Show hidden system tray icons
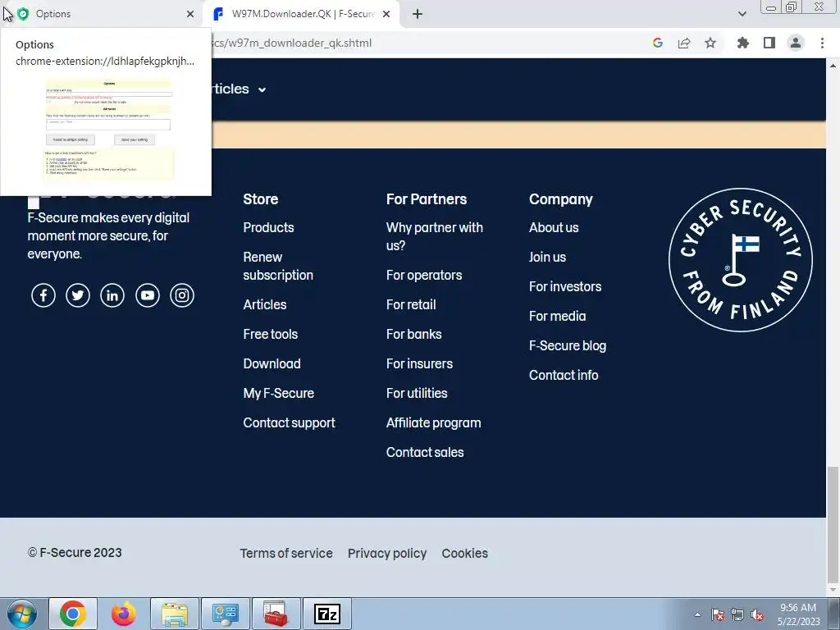 pyautogui.click(x=697, y=614)
